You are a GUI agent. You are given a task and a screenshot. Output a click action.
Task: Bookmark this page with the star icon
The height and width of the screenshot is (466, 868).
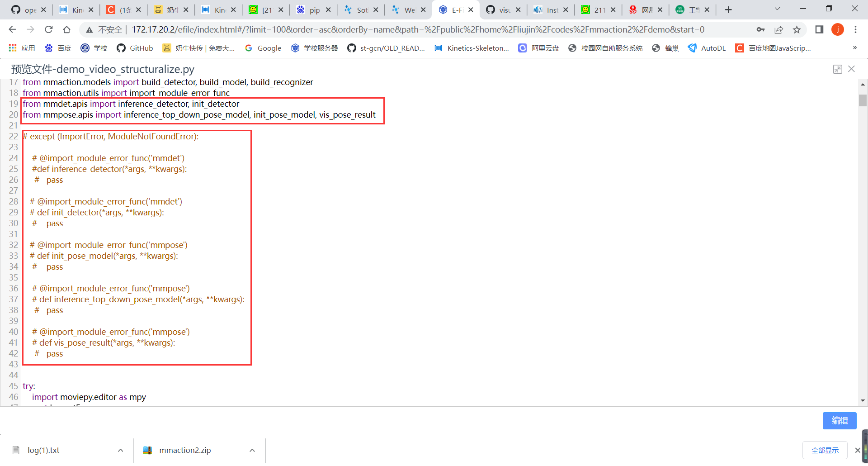(797, 29)
